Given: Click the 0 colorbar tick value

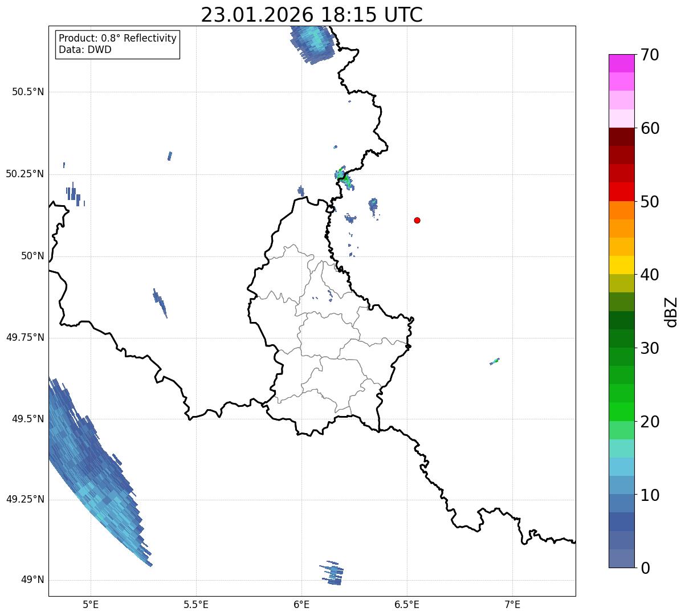Looking at the screenshot, I should [x=645, y=568].
